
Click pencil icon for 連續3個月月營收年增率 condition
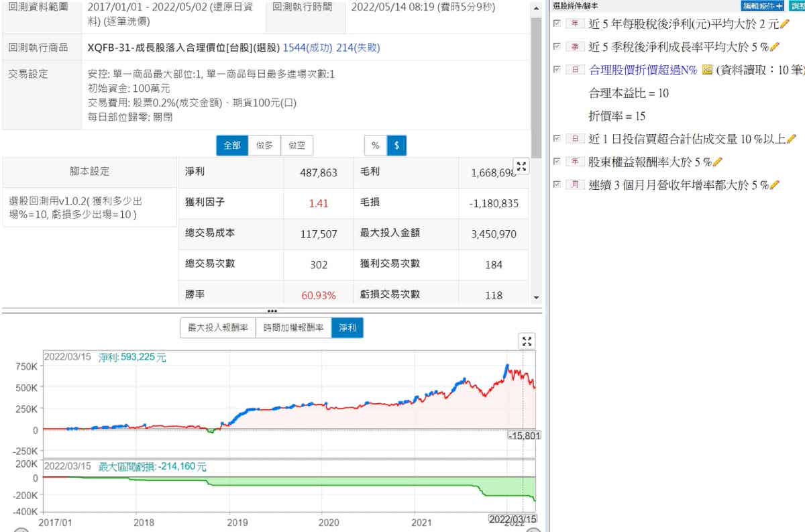tap(775, 184)
